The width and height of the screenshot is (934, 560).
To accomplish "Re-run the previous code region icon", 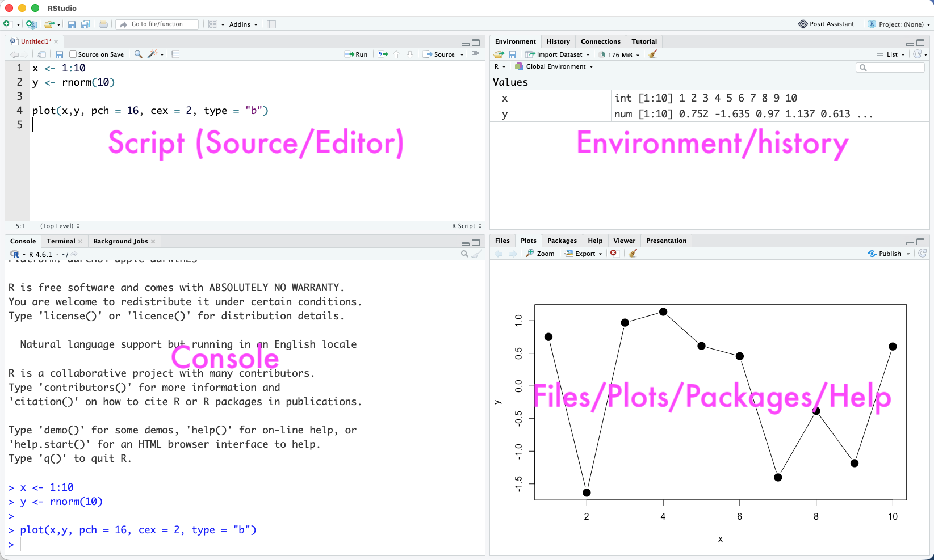I will pos(383,54).
